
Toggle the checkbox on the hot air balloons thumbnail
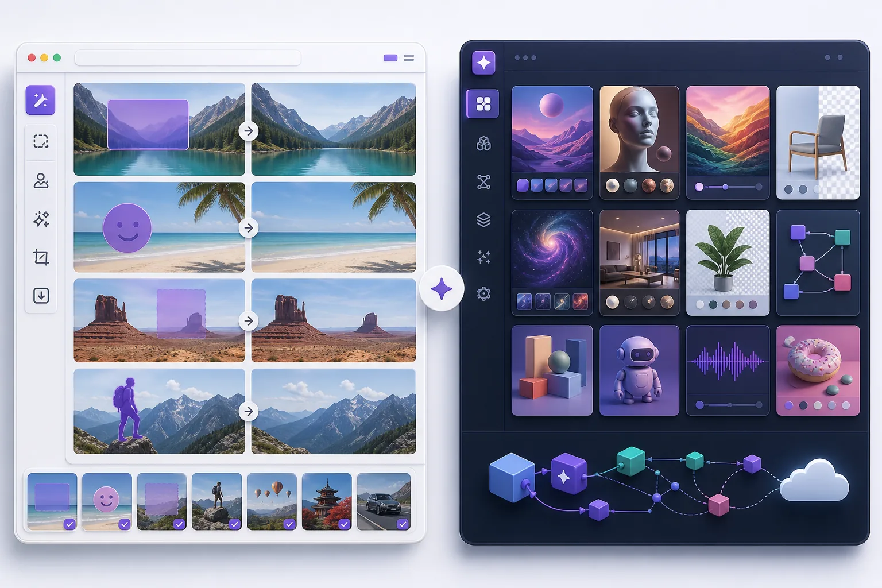[289, 524]
